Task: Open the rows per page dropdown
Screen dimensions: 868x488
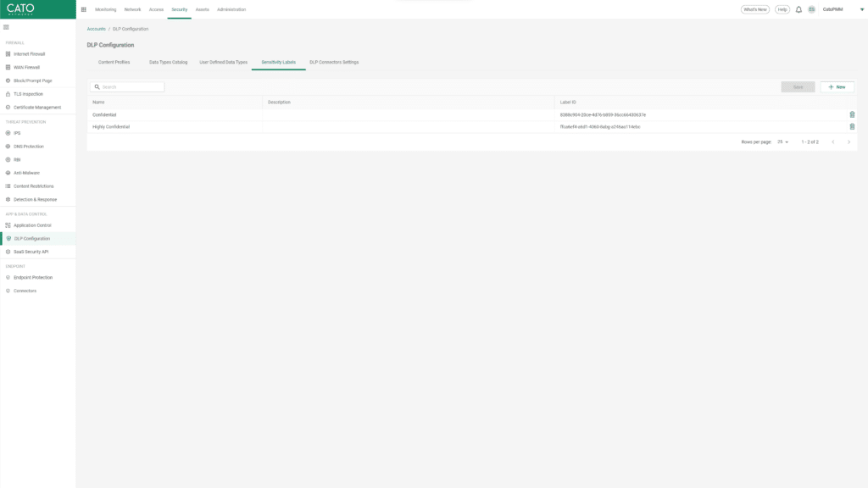Action: click(782, 141)
